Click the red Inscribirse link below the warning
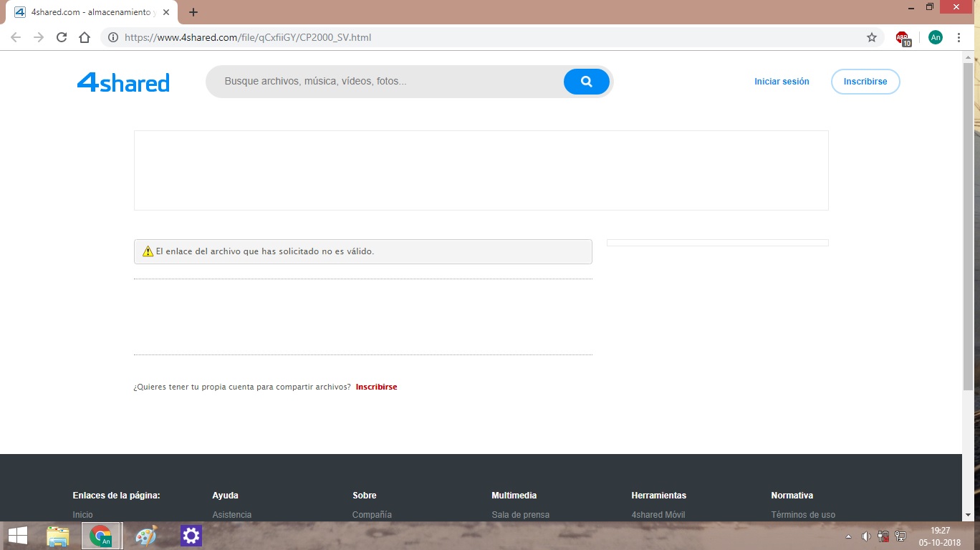Viewport: 980px width, 550px height. 376,387
